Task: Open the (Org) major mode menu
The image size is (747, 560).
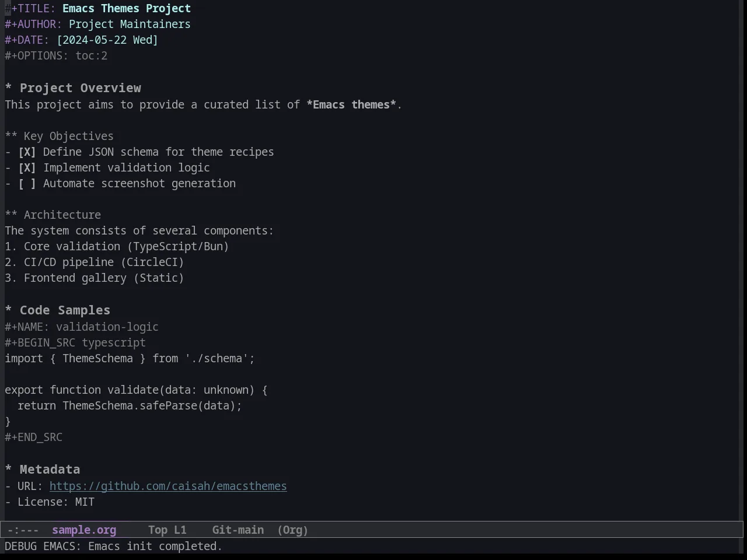Action: pyautogui.click(x=293, y=530)
